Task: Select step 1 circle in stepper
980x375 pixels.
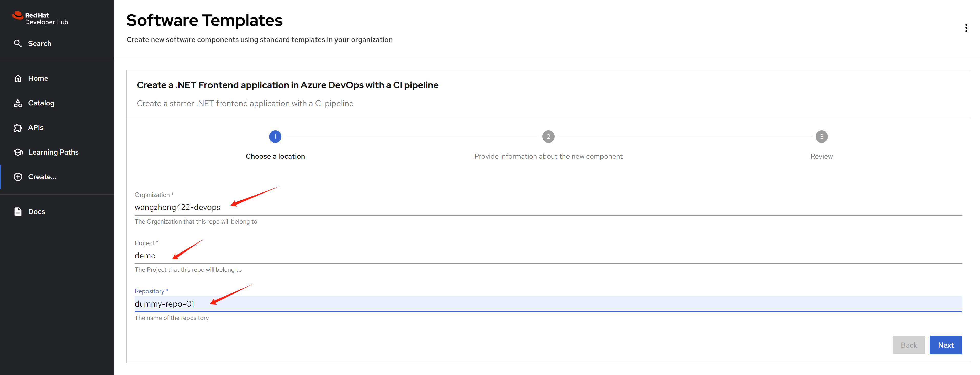Action: (275, 137)
